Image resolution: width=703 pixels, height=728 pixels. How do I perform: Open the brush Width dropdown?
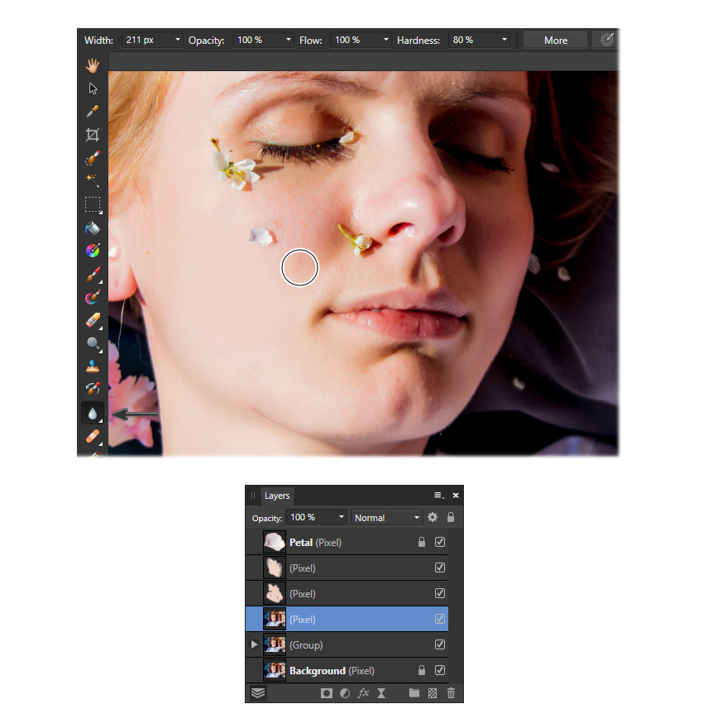tap(177, 40)
